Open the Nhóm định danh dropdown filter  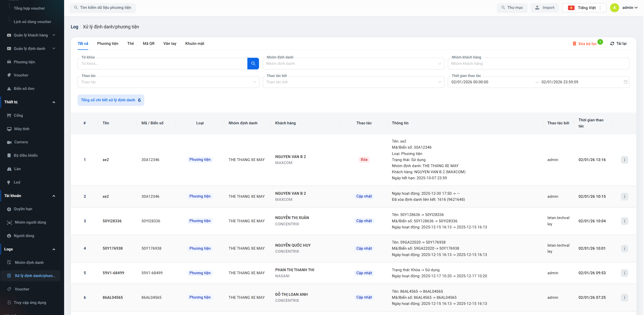coord(353,64)
